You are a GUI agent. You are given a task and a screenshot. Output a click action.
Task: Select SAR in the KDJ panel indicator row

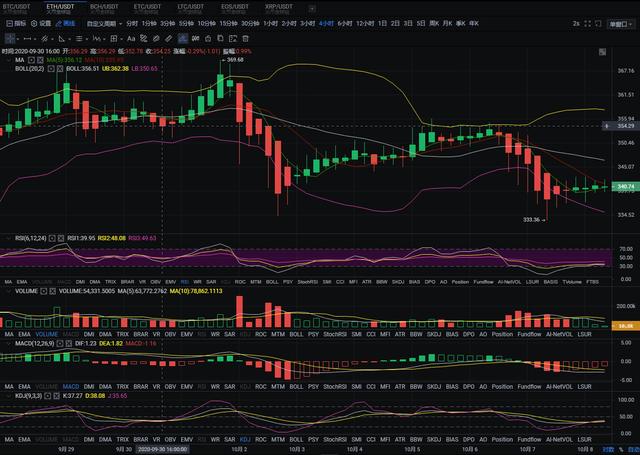coord(230,439)
